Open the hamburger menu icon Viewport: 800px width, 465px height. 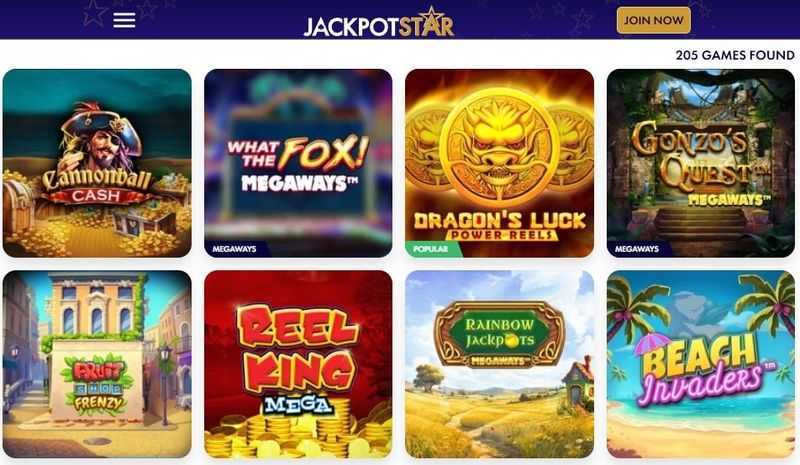pyautogui.click(x=124, y=20)
